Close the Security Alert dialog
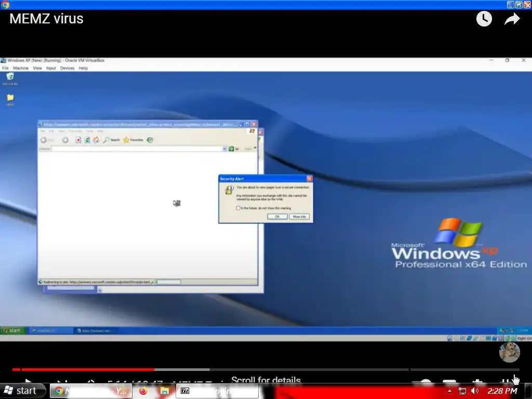The image size is (532, 399). 309,179
